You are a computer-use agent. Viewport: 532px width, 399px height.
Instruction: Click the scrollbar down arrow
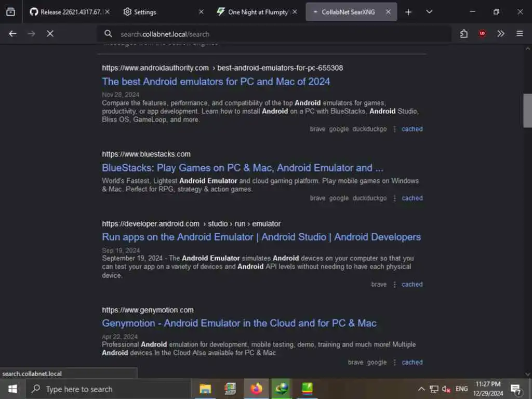coord(528,374)
